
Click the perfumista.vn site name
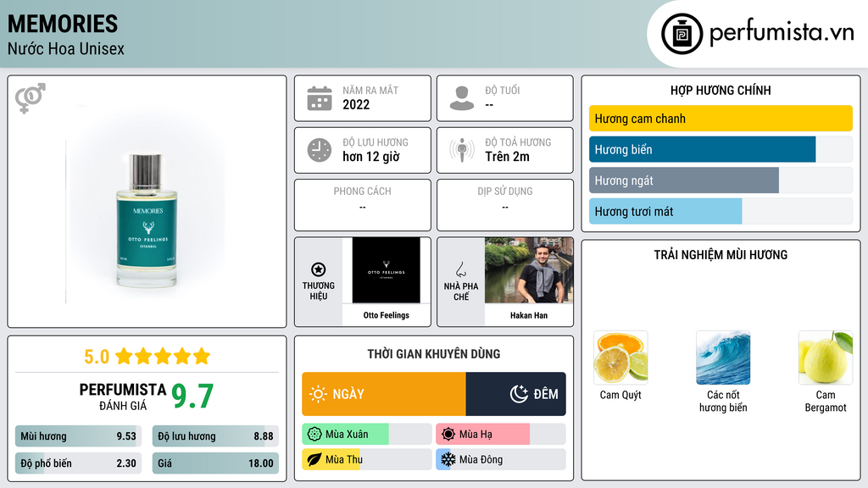(x=782, y=32)
